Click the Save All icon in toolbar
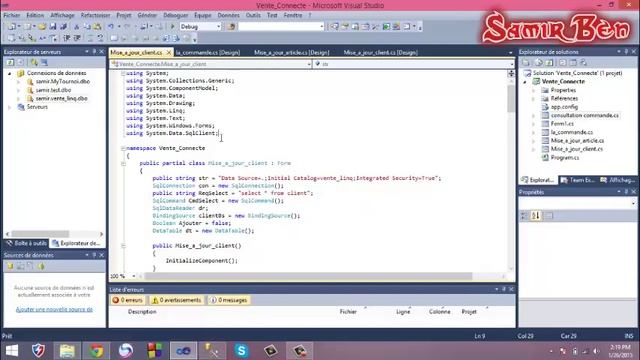This screenshot has width=640, height=360. coord(63,27)
